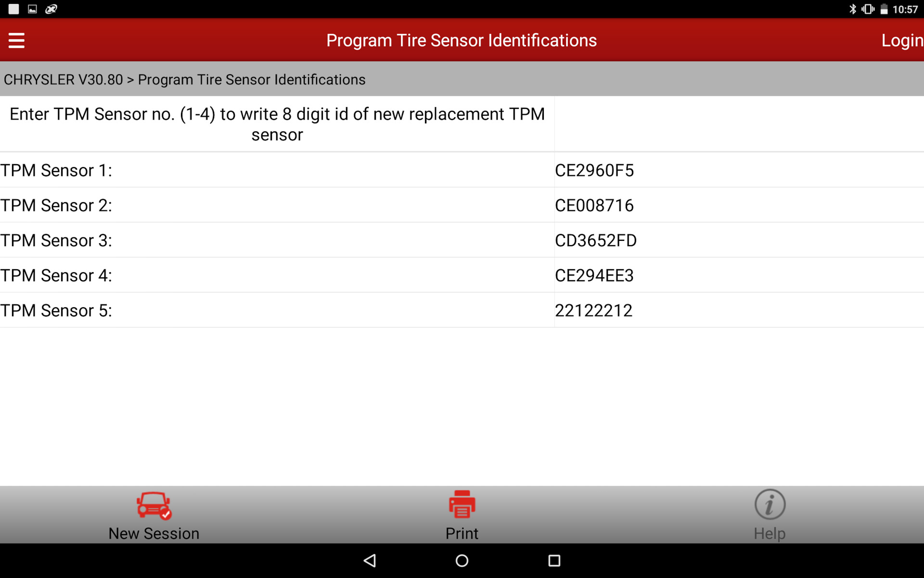The width and height of the screenshot is (924, 578).
Task: Tap sensor ID value CE294EE3
Action: [x=594, y=276]
